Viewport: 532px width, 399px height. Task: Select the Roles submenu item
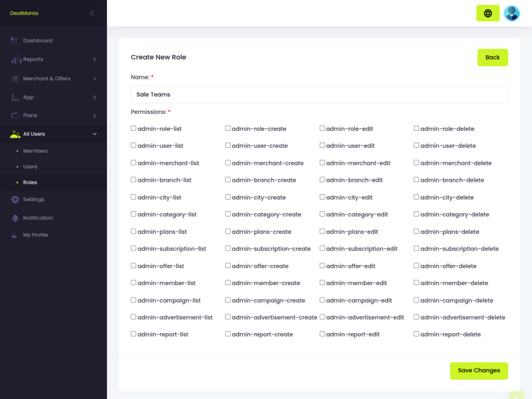(30, 182)
